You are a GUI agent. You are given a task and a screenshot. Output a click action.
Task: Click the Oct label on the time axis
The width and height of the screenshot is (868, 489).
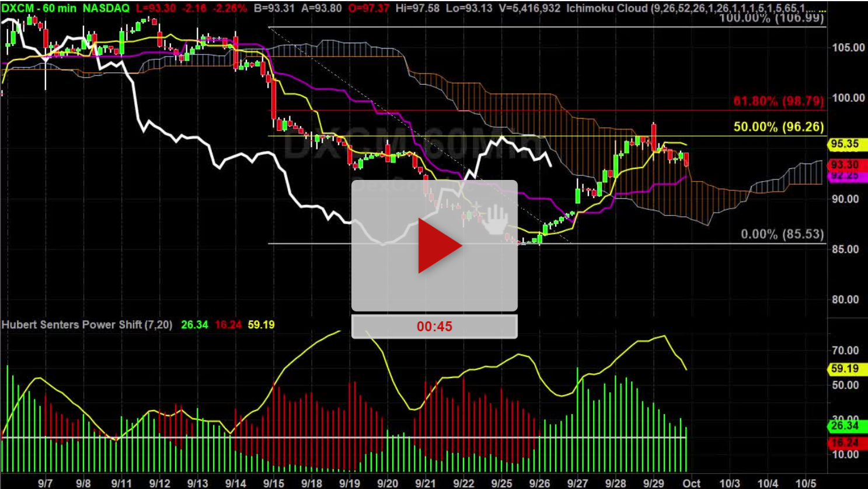(x=692, y=483)
